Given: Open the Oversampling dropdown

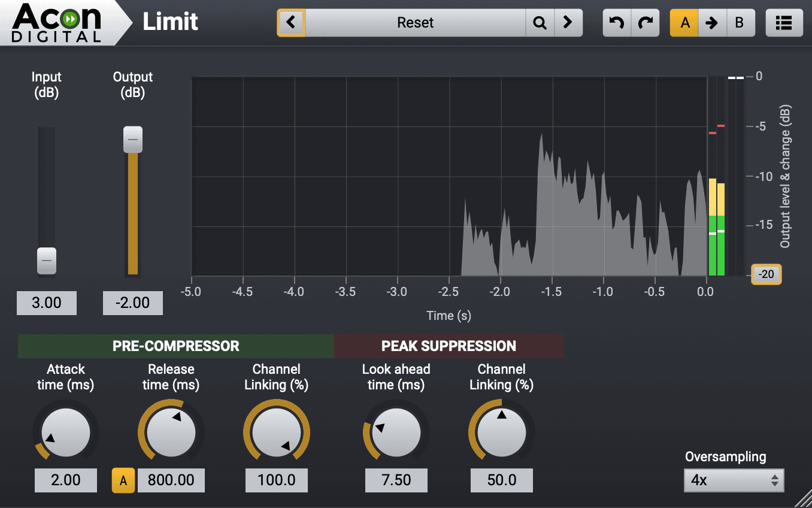Looking at the screenshot, I should (734, 480).
